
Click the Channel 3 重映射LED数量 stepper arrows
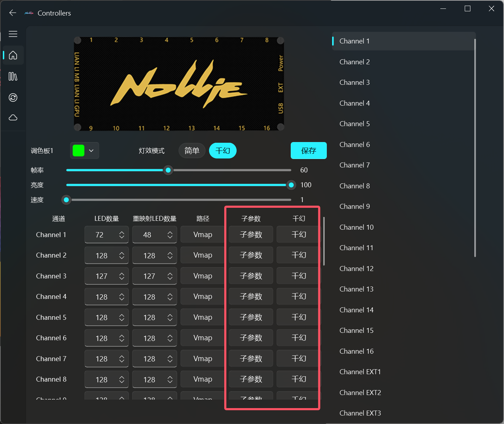(170, 276)
